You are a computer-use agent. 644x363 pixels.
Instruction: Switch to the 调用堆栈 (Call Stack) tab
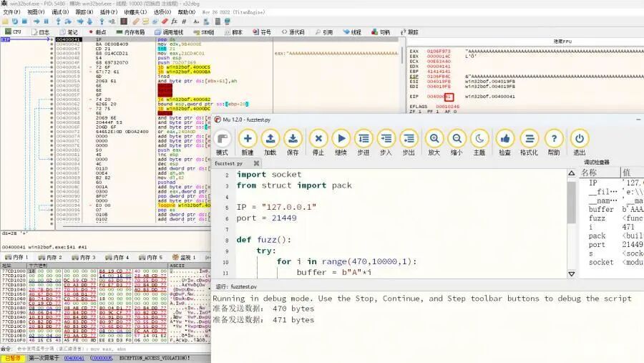pyautogui.click(x=169, y=32)
